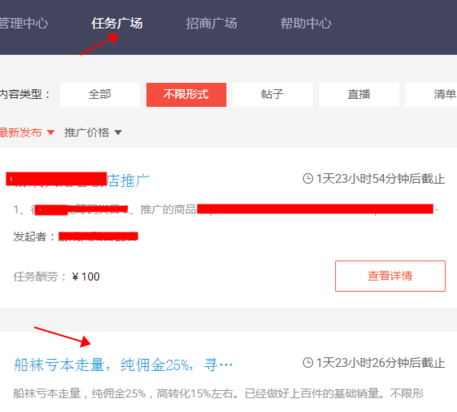Viewport: 457px width, 412px height.
Task: Expand the 最新发布 sort arrow
Action: click(51, 133)
